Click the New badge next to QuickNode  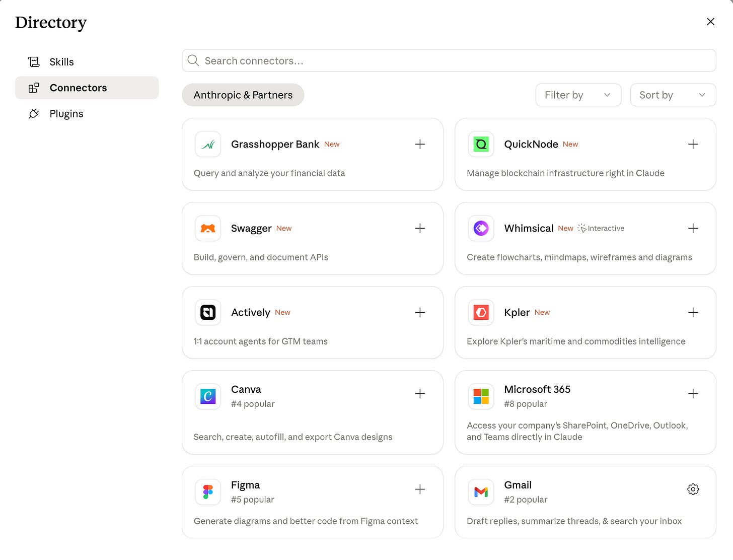pos(570,145)
